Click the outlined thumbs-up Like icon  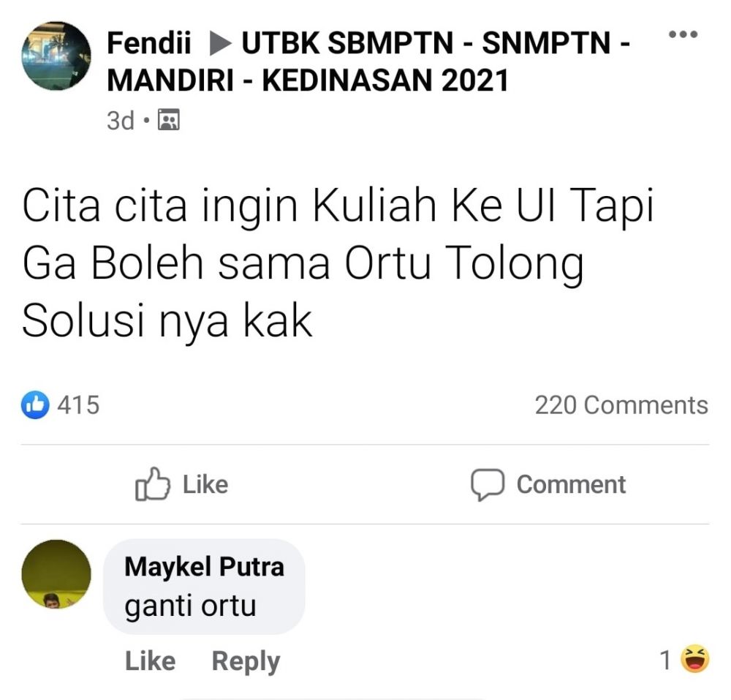coord(153,485)
